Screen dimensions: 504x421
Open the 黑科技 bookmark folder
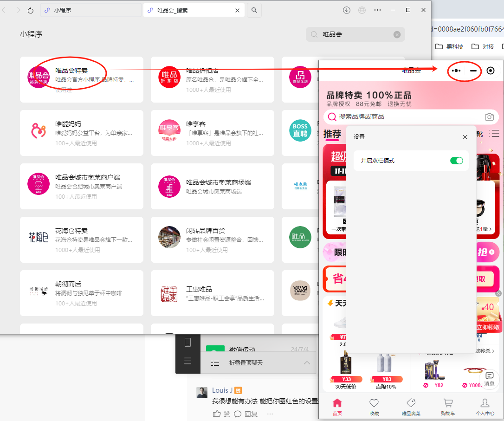tap(449, 46)
